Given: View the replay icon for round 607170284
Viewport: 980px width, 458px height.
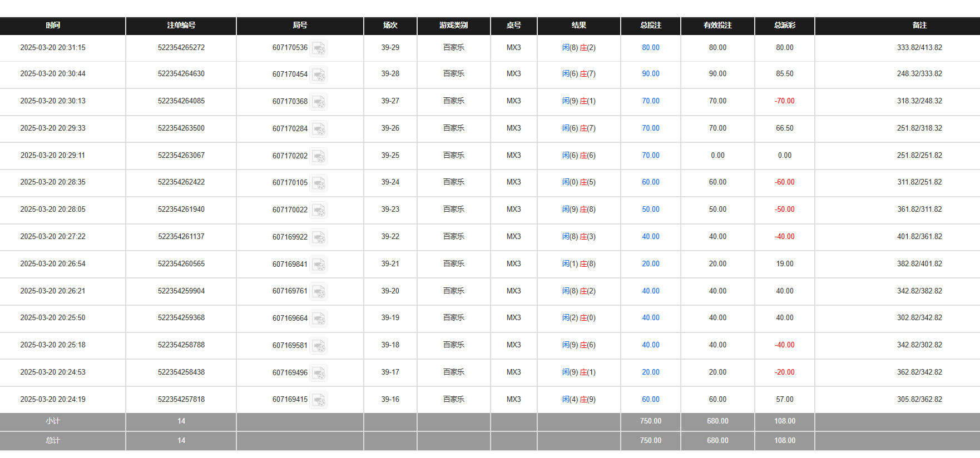Looking at the screenshot, I should [319, 129].
